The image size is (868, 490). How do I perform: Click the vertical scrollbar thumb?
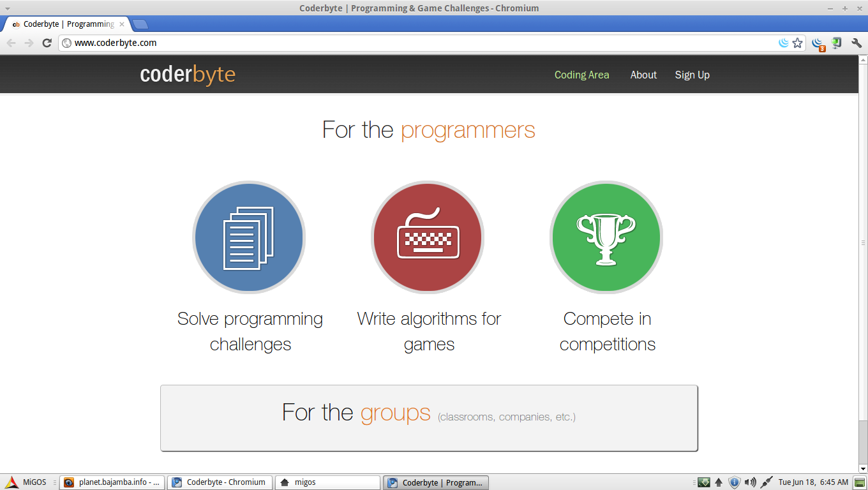pyautogui.click(x=863, y=242)
